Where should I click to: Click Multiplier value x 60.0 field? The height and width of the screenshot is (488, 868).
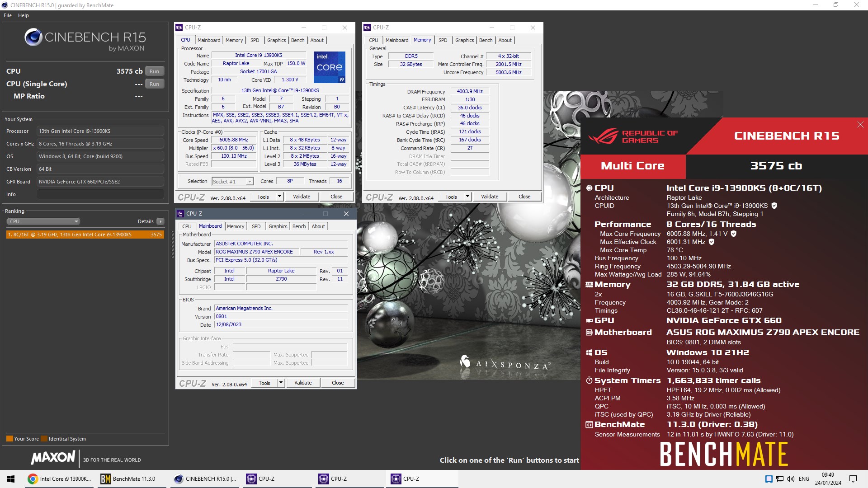(234, 148)
